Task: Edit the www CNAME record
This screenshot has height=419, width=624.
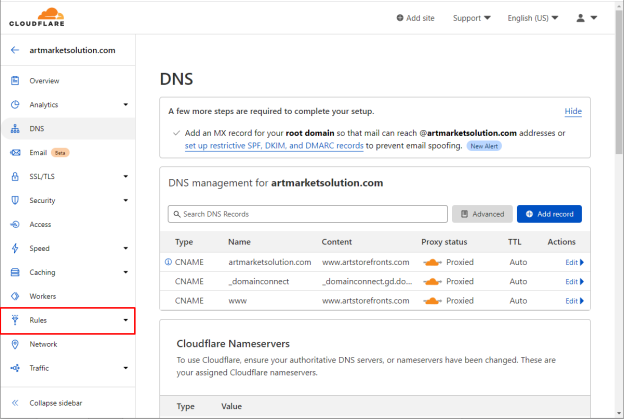Action: tap(574, 301)
